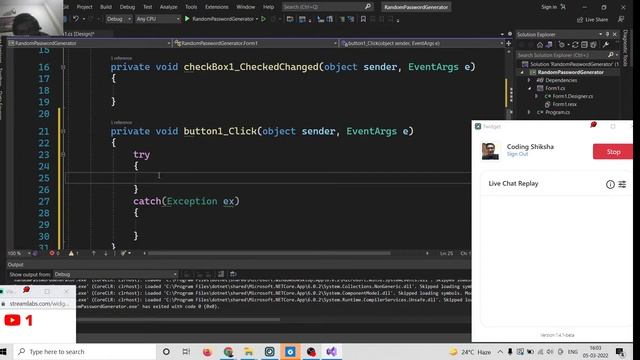
Task: Click the red error count indicator
Action: (52, 253)
